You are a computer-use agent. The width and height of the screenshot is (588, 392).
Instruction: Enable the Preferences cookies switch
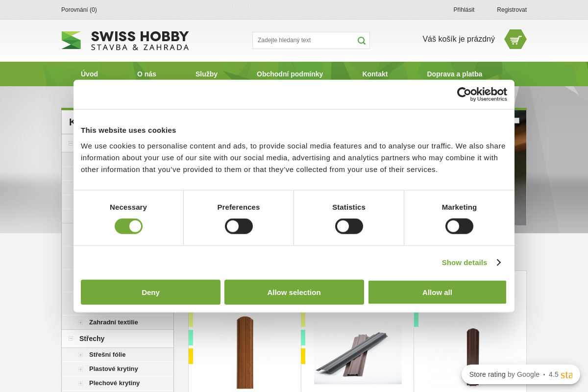click(239, 226)
